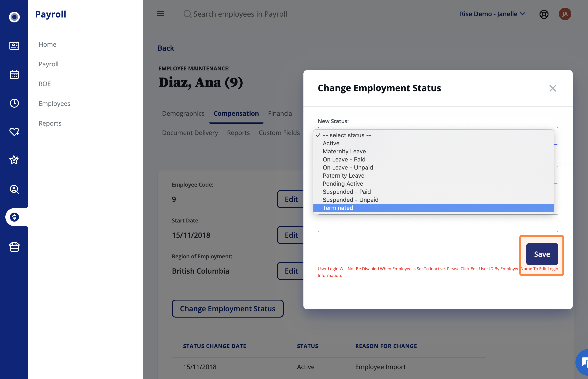588x379 pixels.
Task: Open the star recognition sidebar icon
Action: (14, 160)
